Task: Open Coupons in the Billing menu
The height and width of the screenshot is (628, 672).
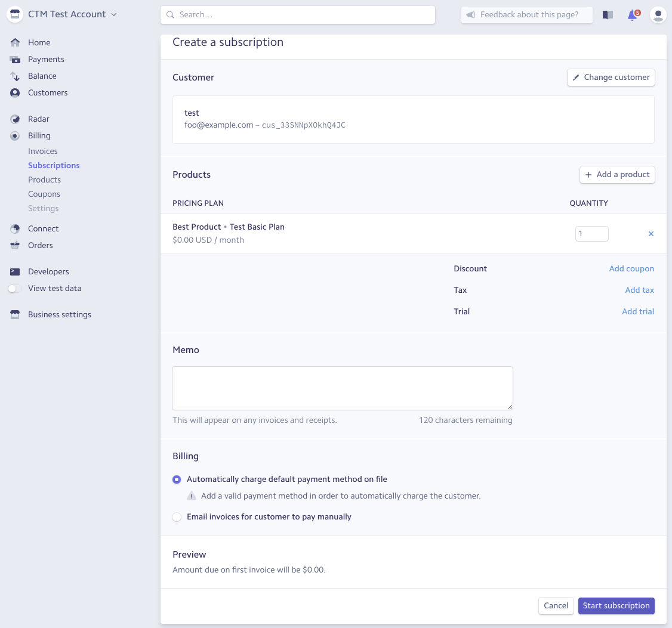Action: click(44, 194)
